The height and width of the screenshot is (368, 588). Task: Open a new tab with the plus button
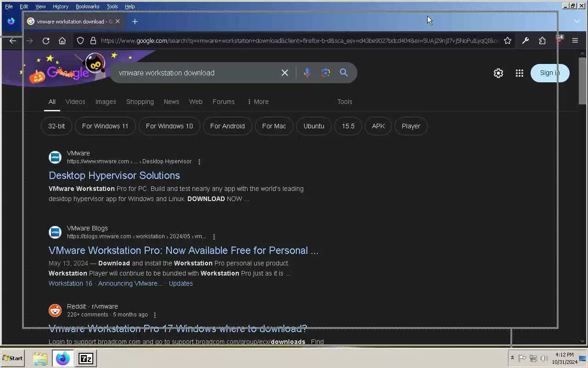coord(135,21)
